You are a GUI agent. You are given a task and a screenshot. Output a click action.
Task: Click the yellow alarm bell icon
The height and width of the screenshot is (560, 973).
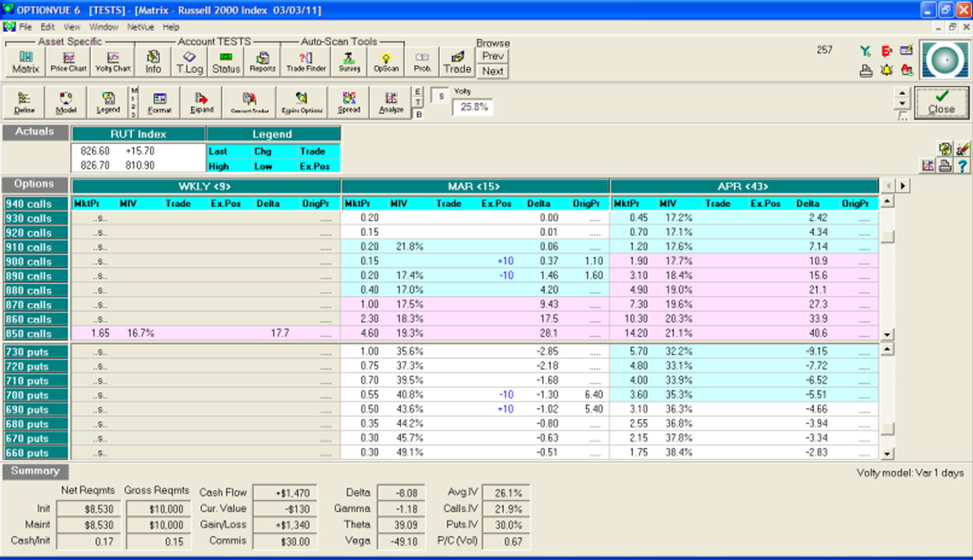[x=886, y=70]
